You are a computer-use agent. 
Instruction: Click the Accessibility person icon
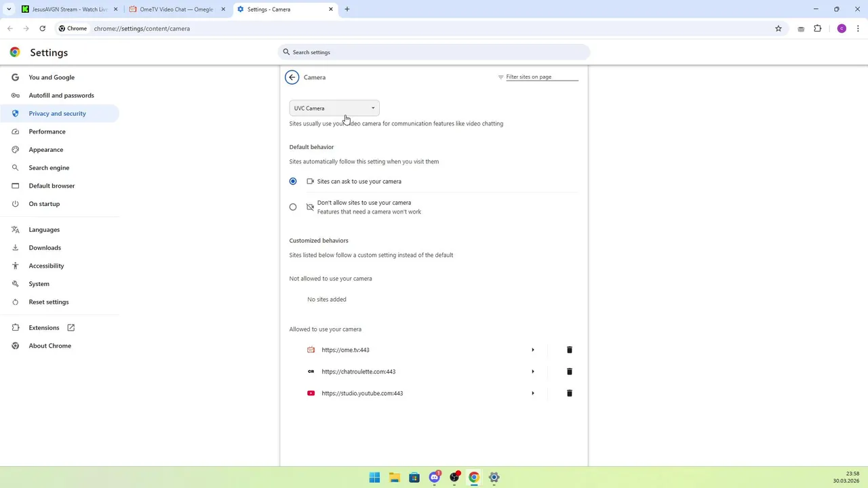(15, 266)
